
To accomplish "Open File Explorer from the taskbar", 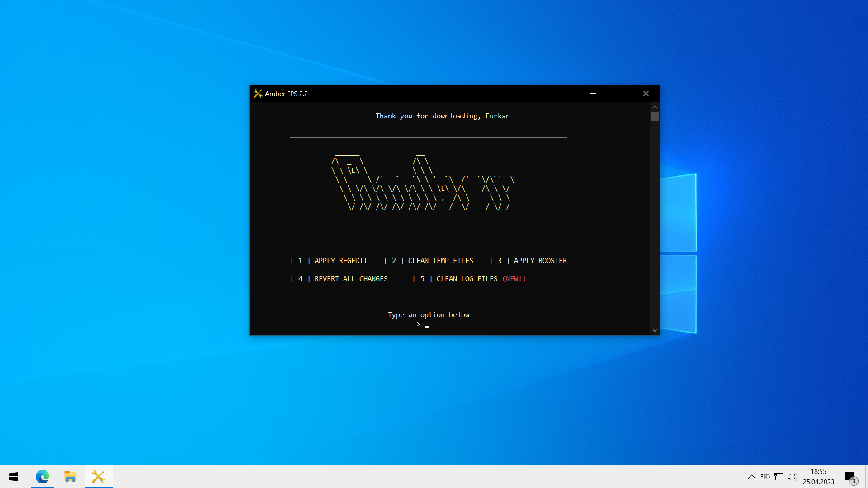I will coord(70,477).
